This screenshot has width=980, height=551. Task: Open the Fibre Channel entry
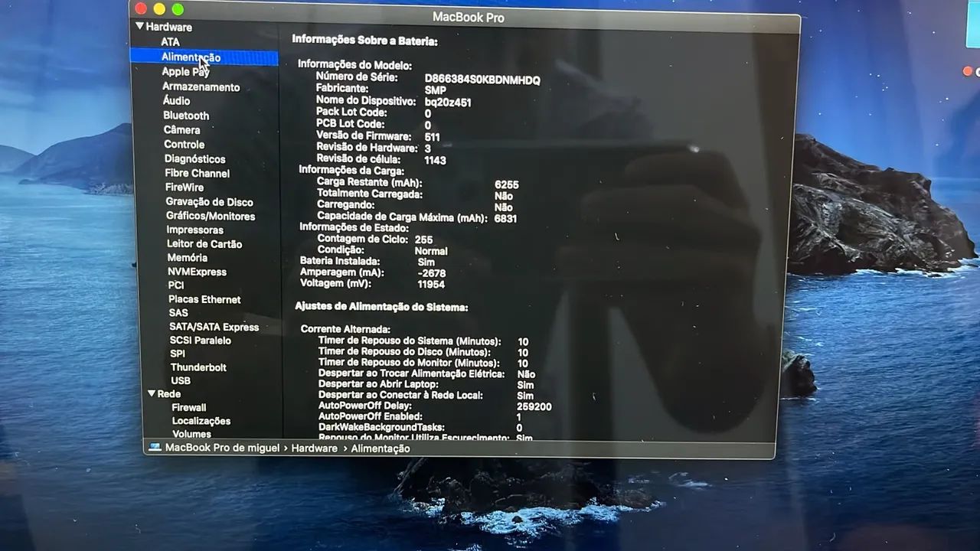point(197,174)
